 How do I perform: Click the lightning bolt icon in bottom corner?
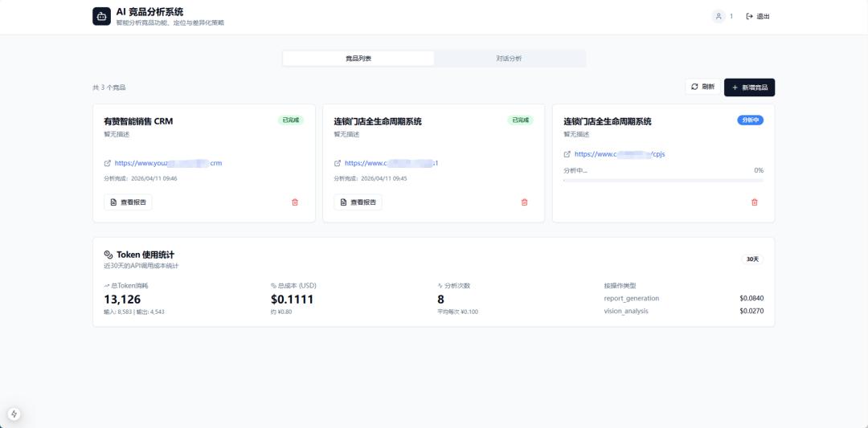tap(14, 414)
